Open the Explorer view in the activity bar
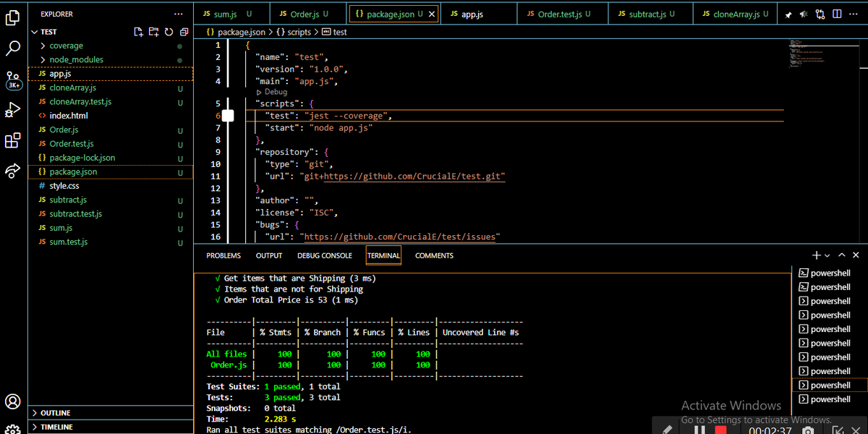 tap(12, 17)
